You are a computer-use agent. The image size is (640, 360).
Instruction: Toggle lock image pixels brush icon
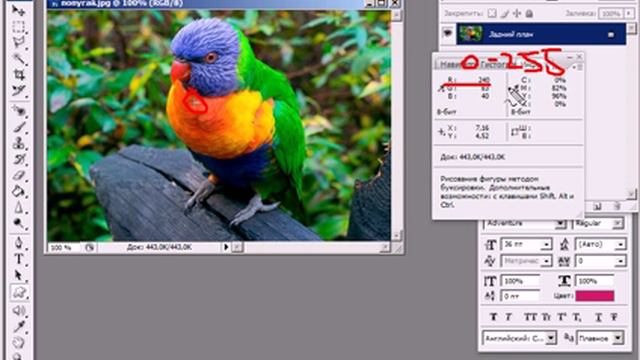[504, 13]
